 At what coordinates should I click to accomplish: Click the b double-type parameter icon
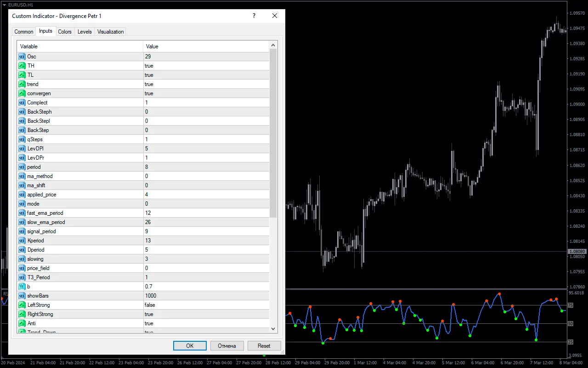click(x=22, y=287)
